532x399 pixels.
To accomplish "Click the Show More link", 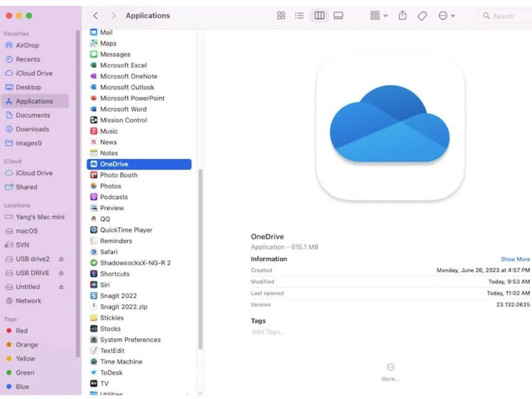I will point(515,259).
